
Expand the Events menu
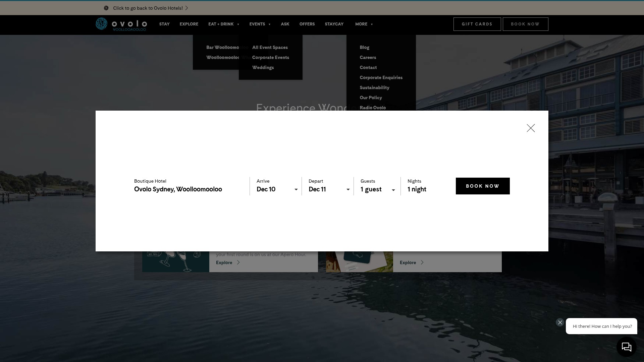[260, 24]
